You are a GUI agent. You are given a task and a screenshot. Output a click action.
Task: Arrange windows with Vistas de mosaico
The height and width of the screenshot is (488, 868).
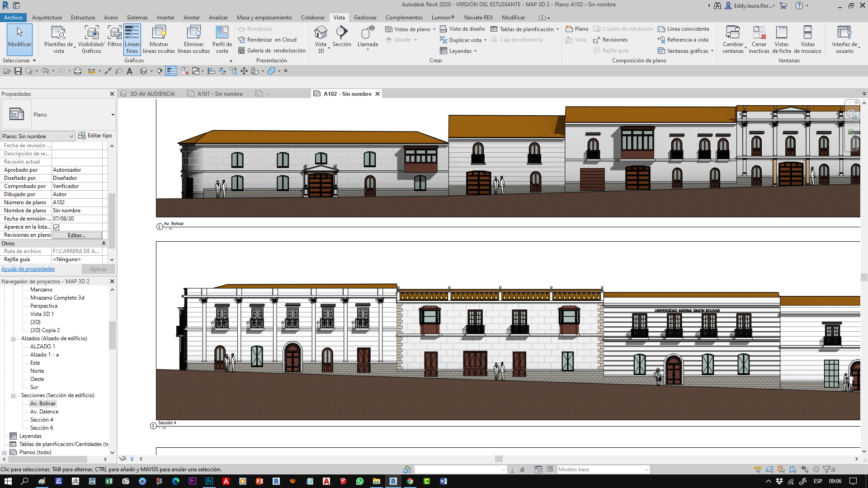coord(807,39)
